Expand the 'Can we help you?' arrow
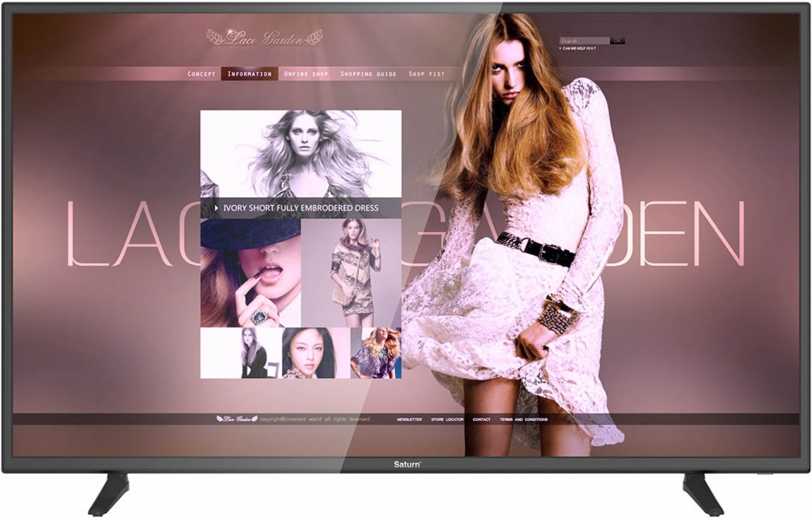812x520 pixels. (560, 48)
